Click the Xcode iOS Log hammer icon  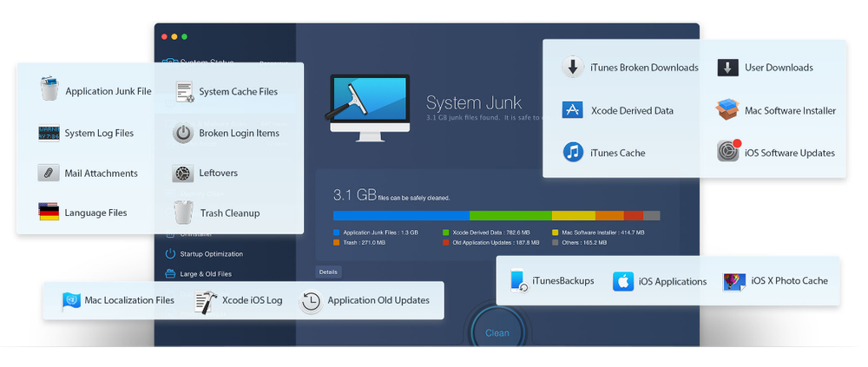coord(206,302)
